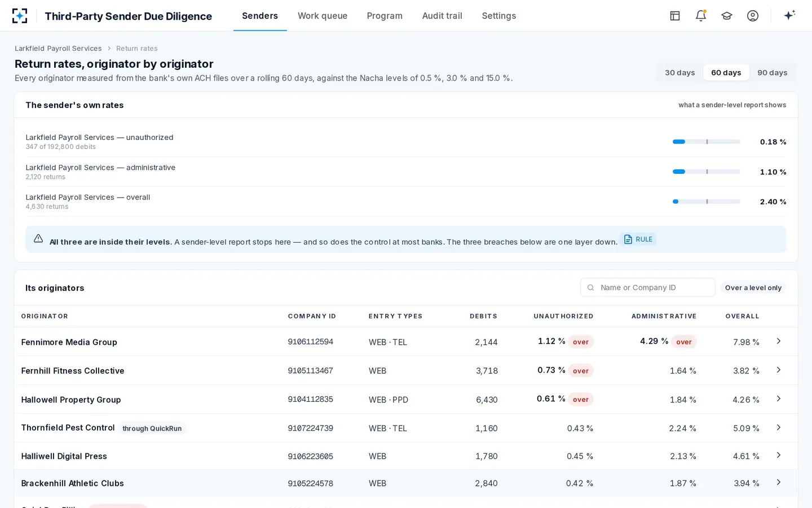Expand the Thornfield Pest Control row
This screenshot has height=508, width=812.
779,428
